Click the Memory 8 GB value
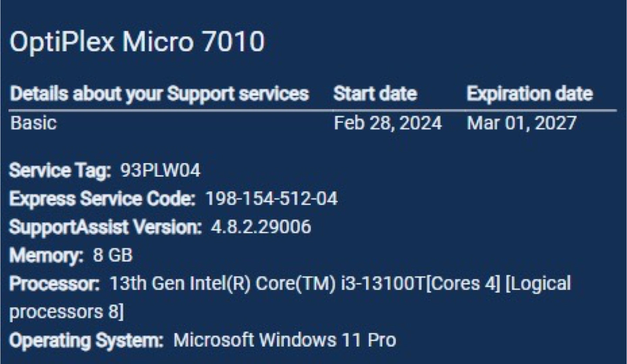The height and width of the screenshot is (364, 627). 113,255
